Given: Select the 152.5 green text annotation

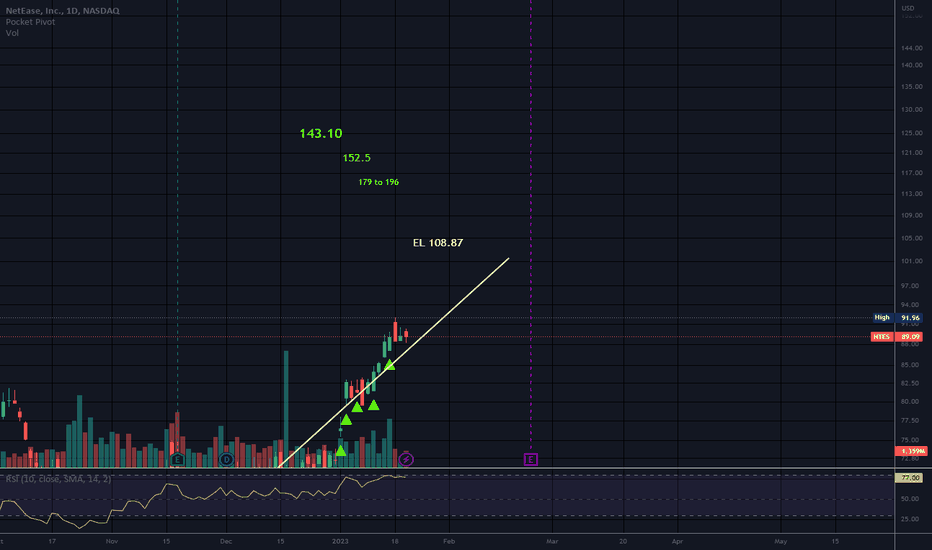Looking at the screenshot, I should click(x=357, y=158).
